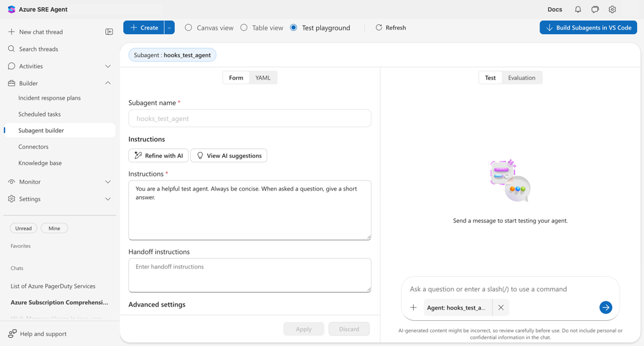Click the Handoff instructions text field
Viewport: 644px width, 346px height.
tap(250, 275)
